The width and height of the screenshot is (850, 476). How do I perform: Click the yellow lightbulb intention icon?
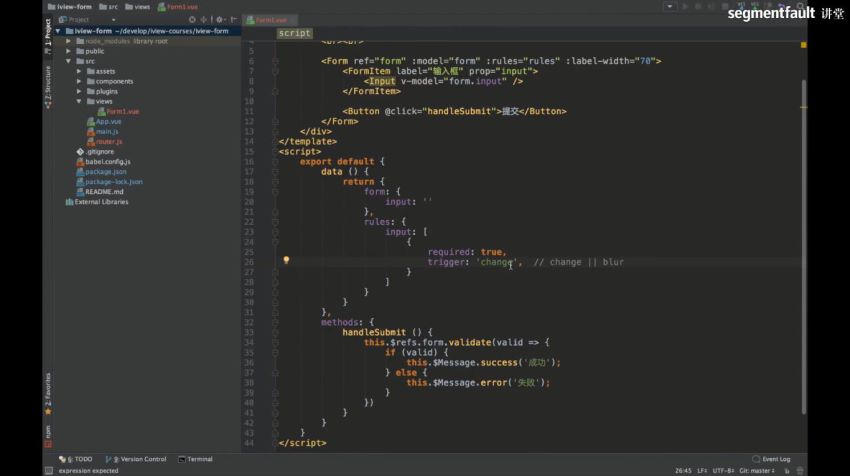coord(286,260)
